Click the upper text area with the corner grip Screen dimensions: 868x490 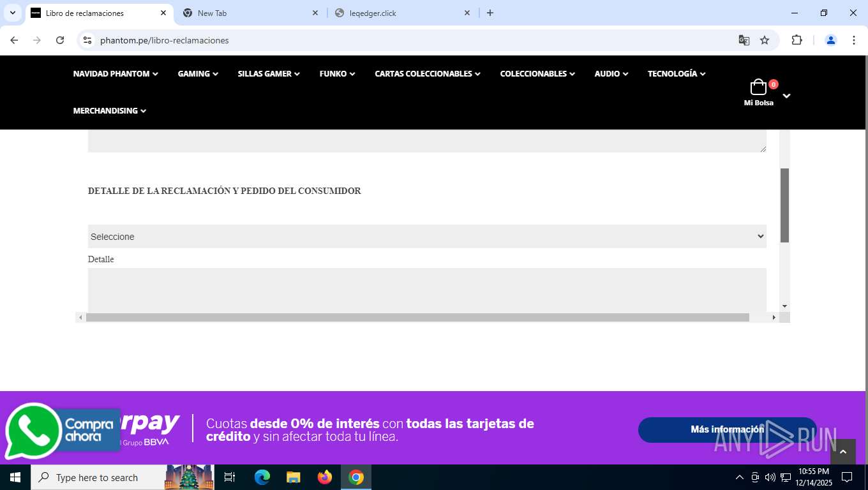tap(427, 141)
